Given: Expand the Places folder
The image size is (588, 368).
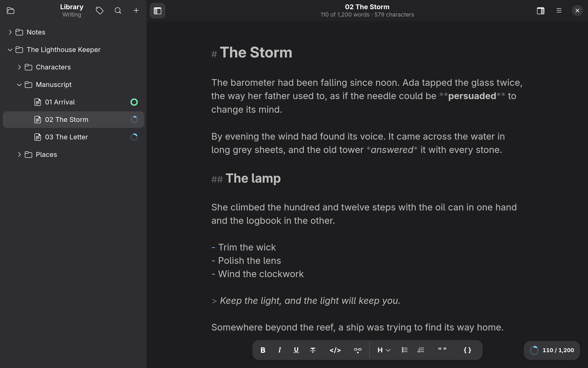Looking at the screenshot, I should [x=19, y=155].
